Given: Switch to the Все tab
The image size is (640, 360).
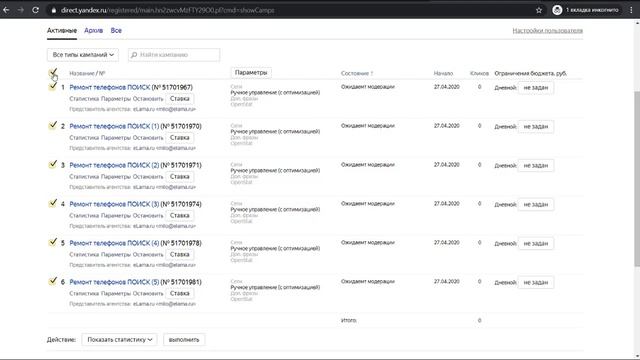Looking at the screenshot, I should pyautogui.click(x=116, y=31).
